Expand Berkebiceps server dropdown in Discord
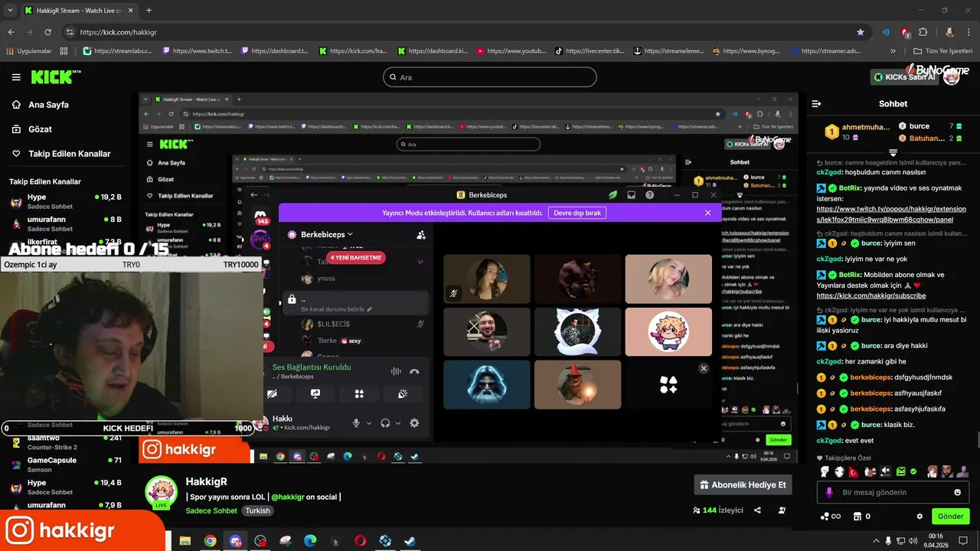 350,234
